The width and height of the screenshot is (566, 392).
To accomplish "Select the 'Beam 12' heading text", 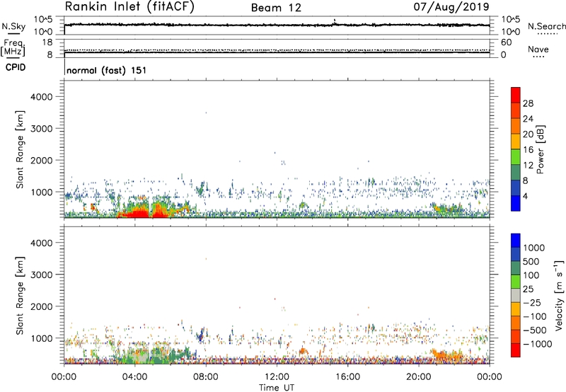I will tap(276, 8).
